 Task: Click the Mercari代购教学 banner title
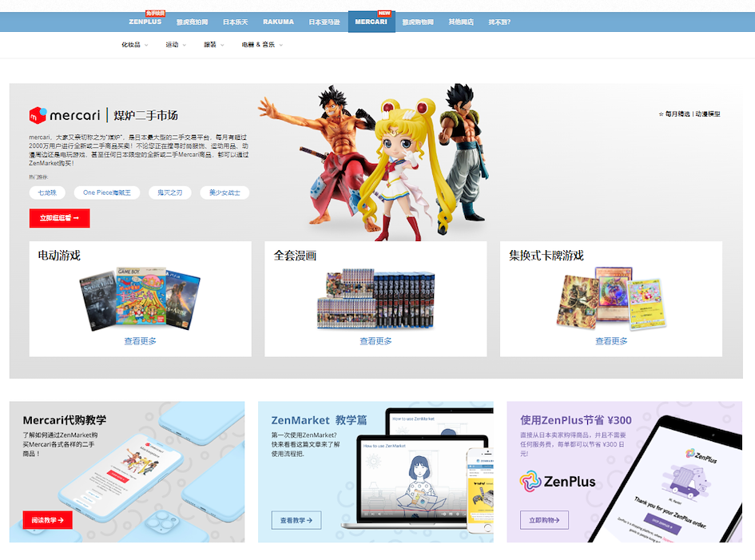coord(65,420)
